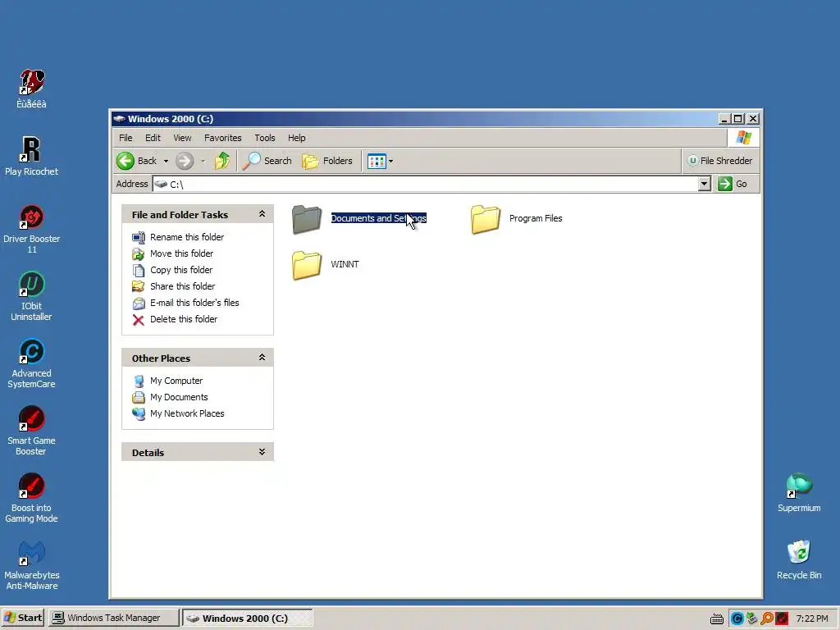Open the Help menu
Image resolution: width=840 pixels, height=630 pixels.
click(x=296, y=138)
